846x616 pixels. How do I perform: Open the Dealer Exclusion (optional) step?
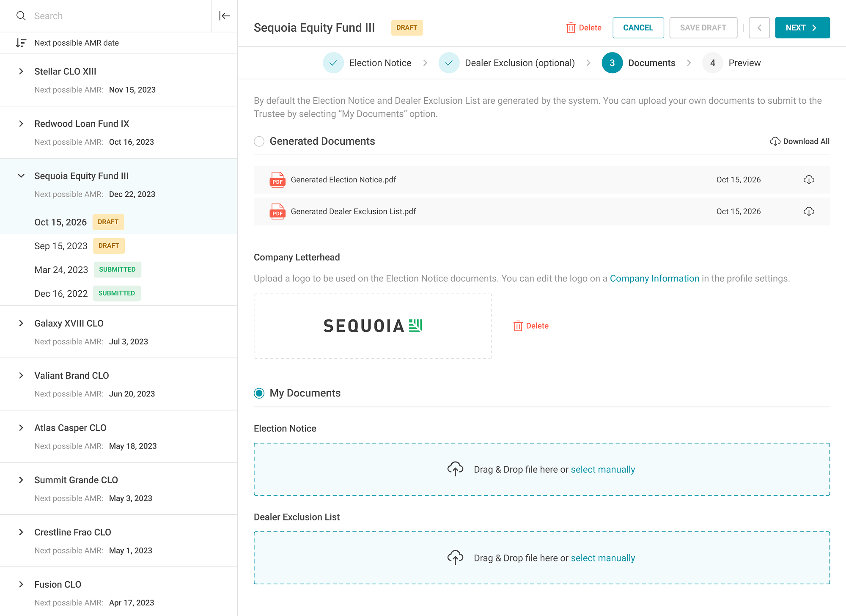[x=520, y=63]
